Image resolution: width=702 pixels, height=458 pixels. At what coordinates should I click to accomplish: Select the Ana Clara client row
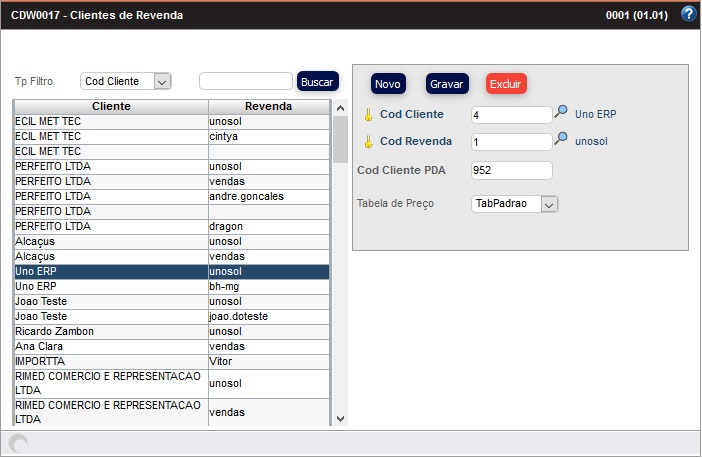click(x=172, y=347)
